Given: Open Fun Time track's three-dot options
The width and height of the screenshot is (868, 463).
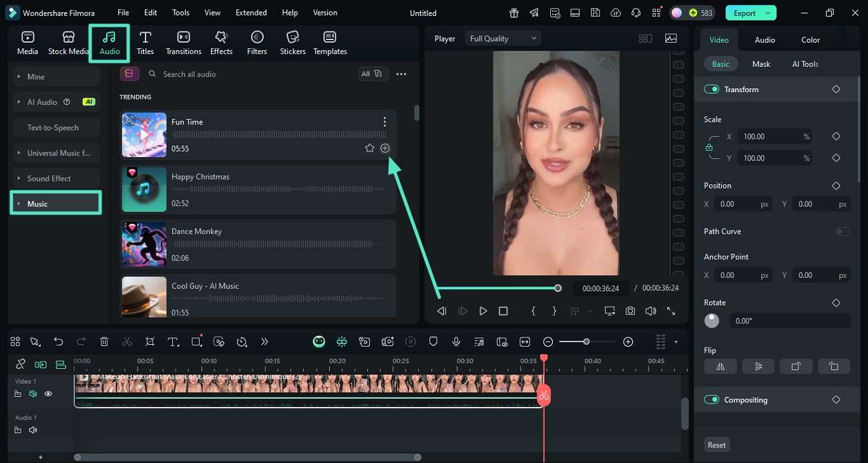Looking at the screenshot, I should tap(385, 122).
